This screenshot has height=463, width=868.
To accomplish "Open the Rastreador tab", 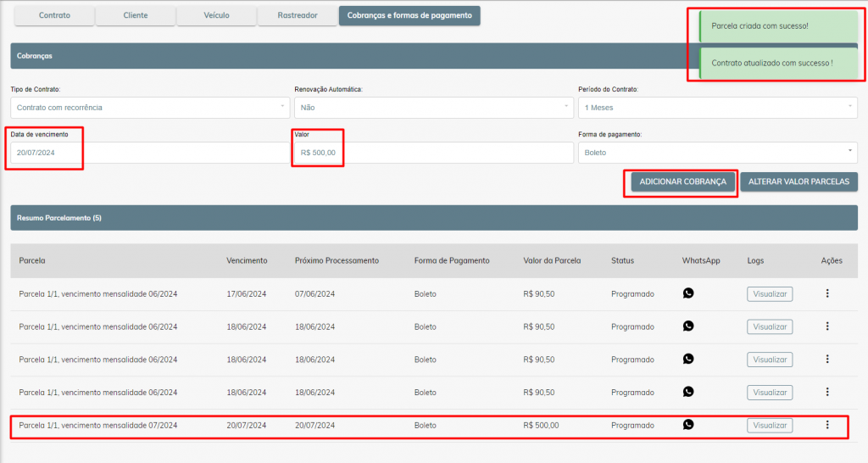I will tap(298, 15).
